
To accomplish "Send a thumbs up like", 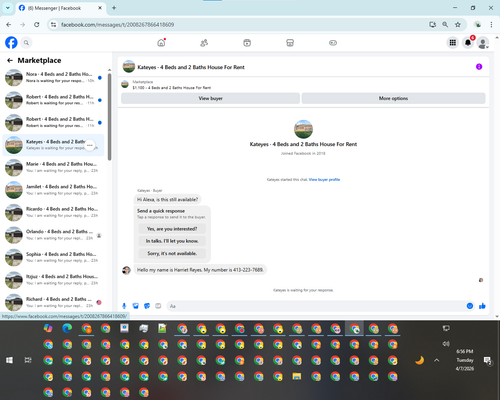I will coord(482,306).
